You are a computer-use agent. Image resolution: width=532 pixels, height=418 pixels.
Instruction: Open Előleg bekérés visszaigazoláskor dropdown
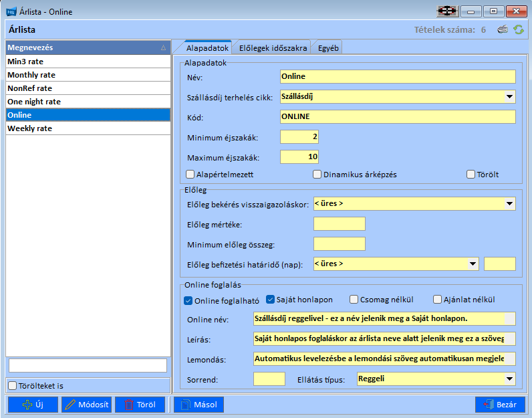pyautogui.click(x=509, y=203)
